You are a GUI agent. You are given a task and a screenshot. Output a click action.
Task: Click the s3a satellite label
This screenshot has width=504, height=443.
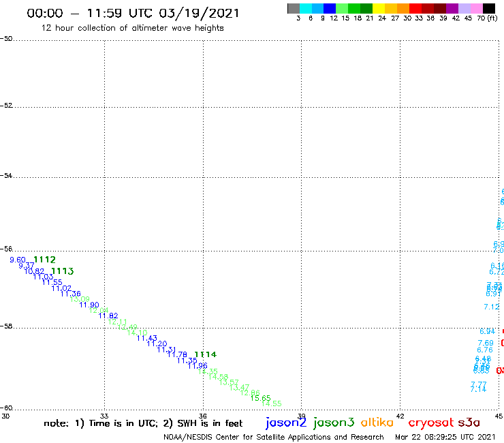pyautogui.click(x=469, y=423)
